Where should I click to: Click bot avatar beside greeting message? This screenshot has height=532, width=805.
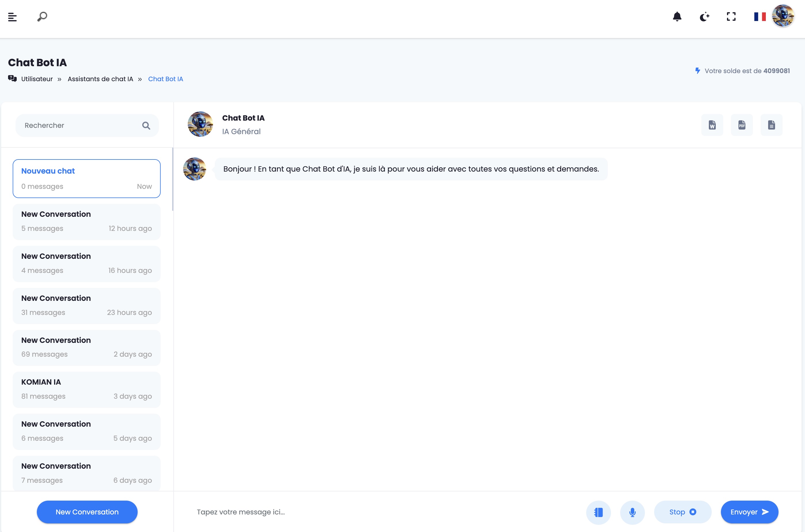click(195, 169)
